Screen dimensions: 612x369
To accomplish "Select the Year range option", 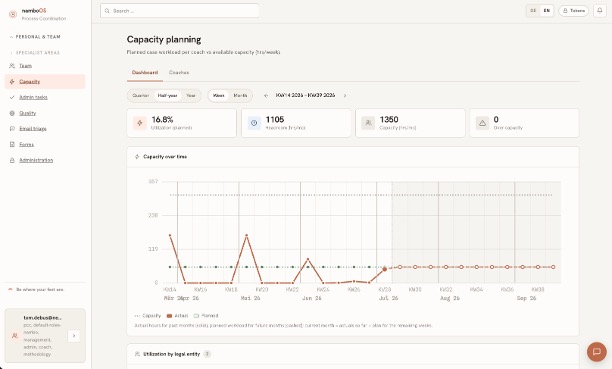I will tap(190, 95).
